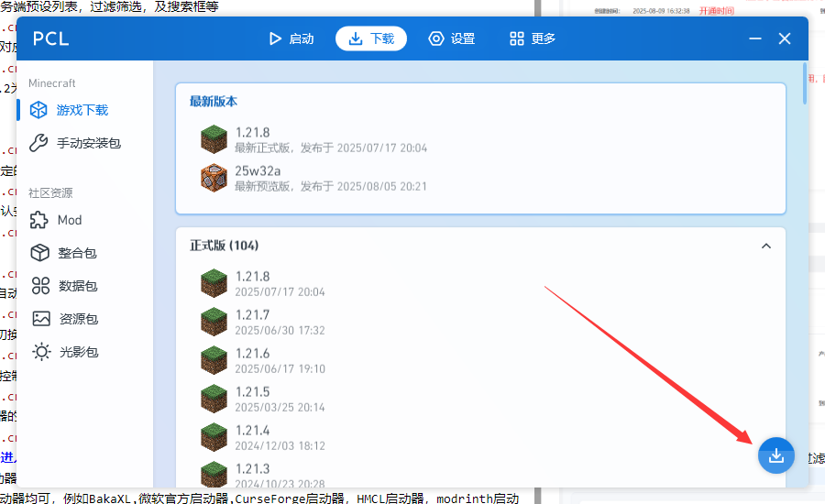The image size is (825, 504).
Task: Open the 整合包 modpack page
Action: [x=77, y=253]
